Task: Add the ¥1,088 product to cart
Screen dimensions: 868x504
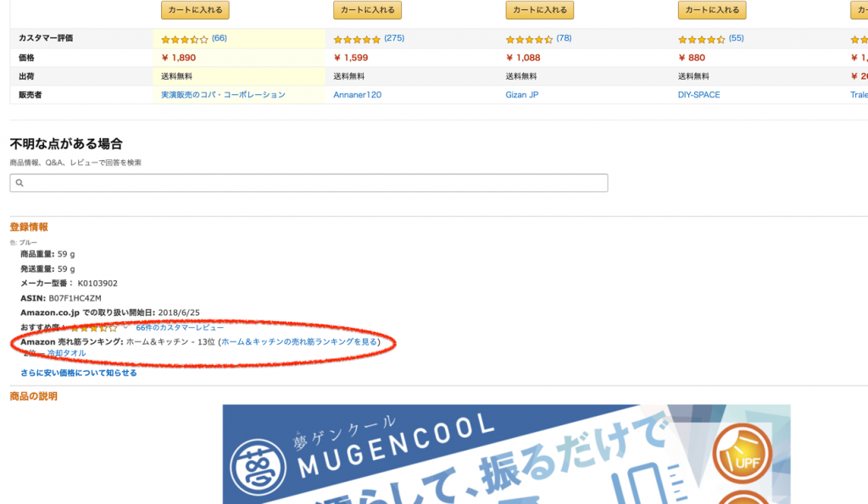Action: click(540, 10)
